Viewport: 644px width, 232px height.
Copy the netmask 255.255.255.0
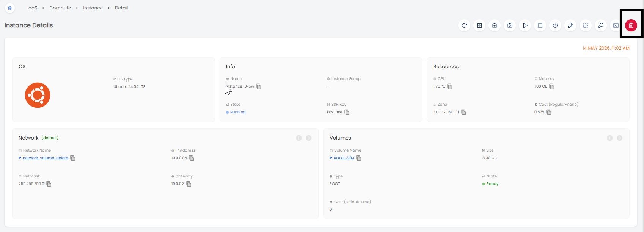click(x=49, y=184)
